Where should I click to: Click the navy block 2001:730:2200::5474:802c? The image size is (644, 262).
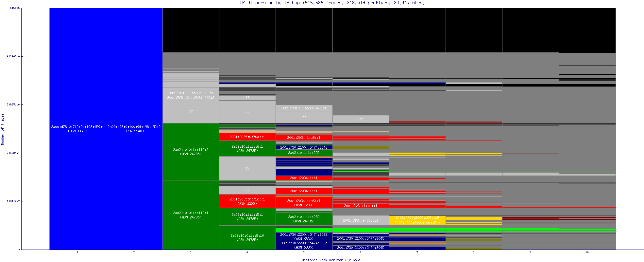tap(304, 245)
